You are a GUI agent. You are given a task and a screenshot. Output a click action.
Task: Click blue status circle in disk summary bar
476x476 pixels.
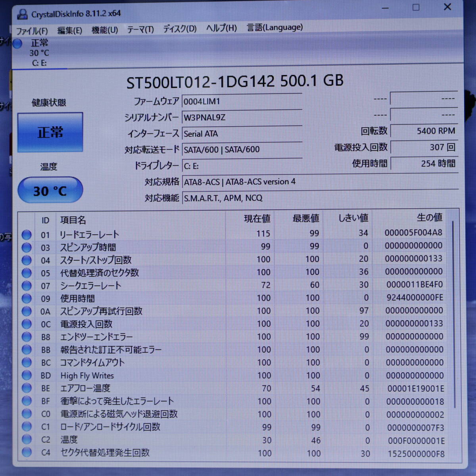click(17, 44)
